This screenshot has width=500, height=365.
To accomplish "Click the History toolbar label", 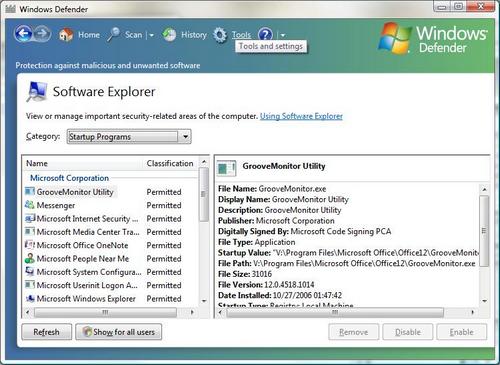I will [194, 35].
